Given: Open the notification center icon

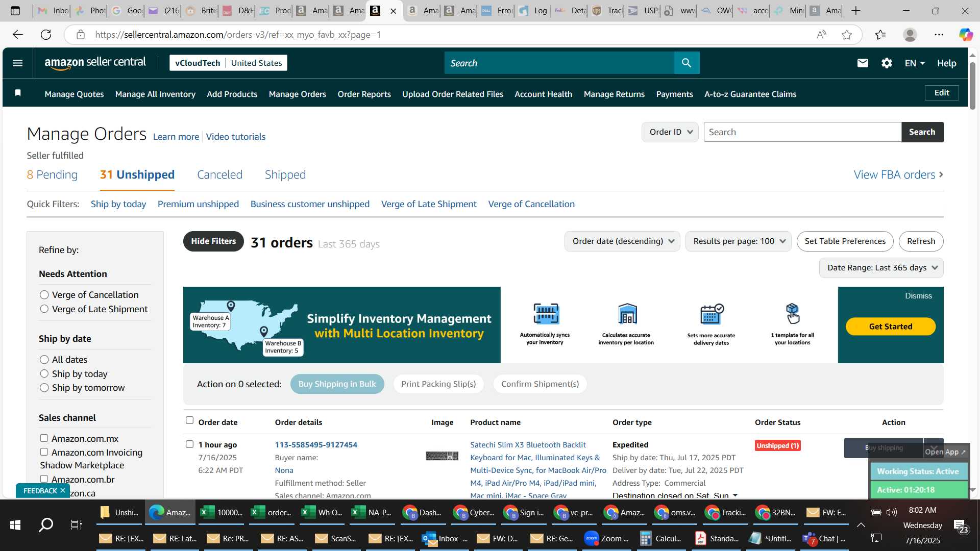Looking at the screenshot, I should 961,526.
